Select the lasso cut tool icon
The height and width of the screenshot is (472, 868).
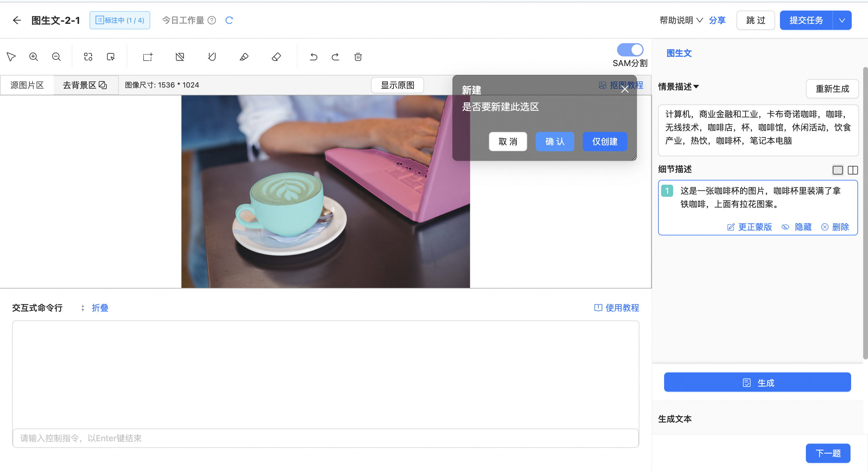click(x=212, y=57)
